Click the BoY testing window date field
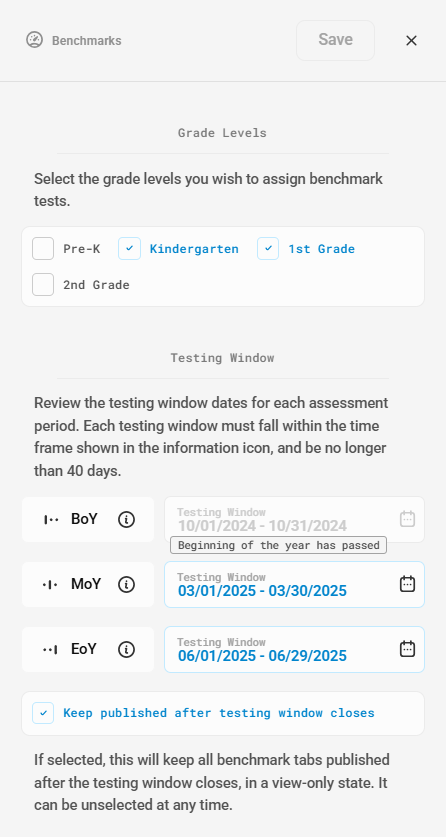Screen dimensions: 446x837 pyautogui.click(x=294, y=519)
